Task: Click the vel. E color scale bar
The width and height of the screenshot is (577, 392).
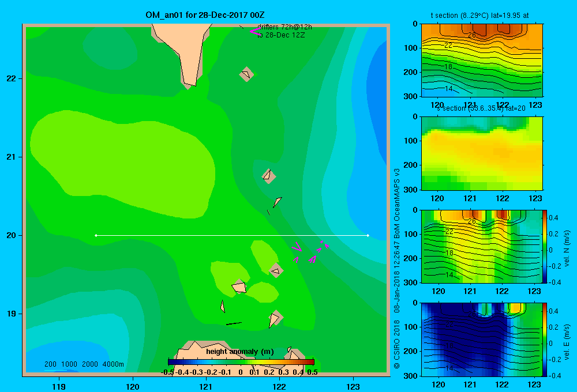Action: [545, 340]
